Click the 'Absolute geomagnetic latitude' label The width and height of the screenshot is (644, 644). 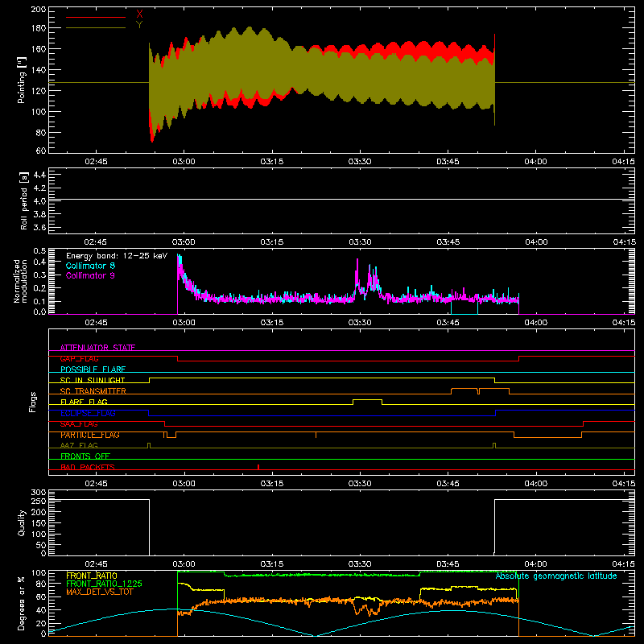[556, 576]
